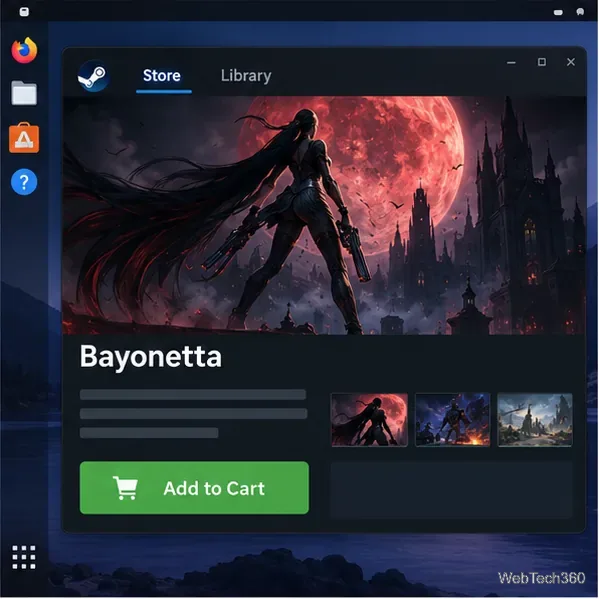The image size is (599, 599).
Task: Minimize the Steam window
Action: click(x=511, y=62)
